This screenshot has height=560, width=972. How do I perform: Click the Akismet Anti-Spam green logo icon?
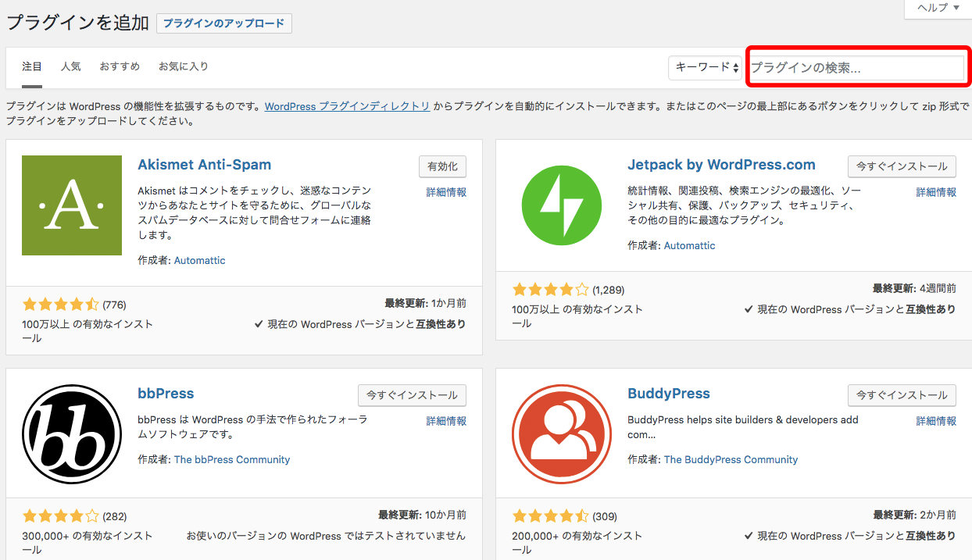(72, 205)
